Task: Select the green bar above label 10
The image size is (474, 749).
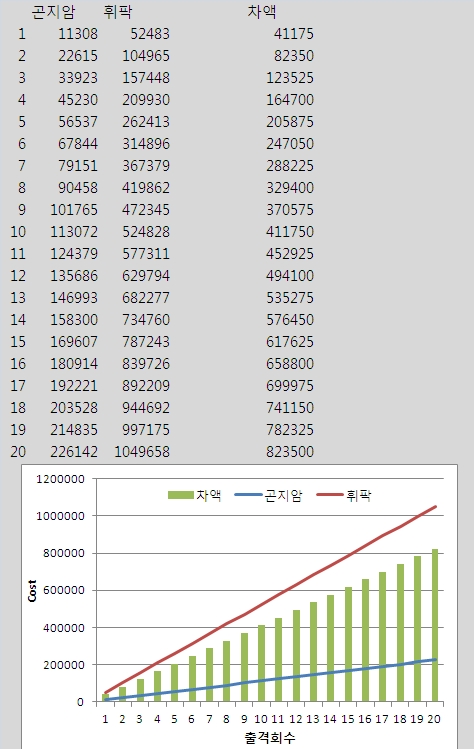Action: [x=261, y=663]
